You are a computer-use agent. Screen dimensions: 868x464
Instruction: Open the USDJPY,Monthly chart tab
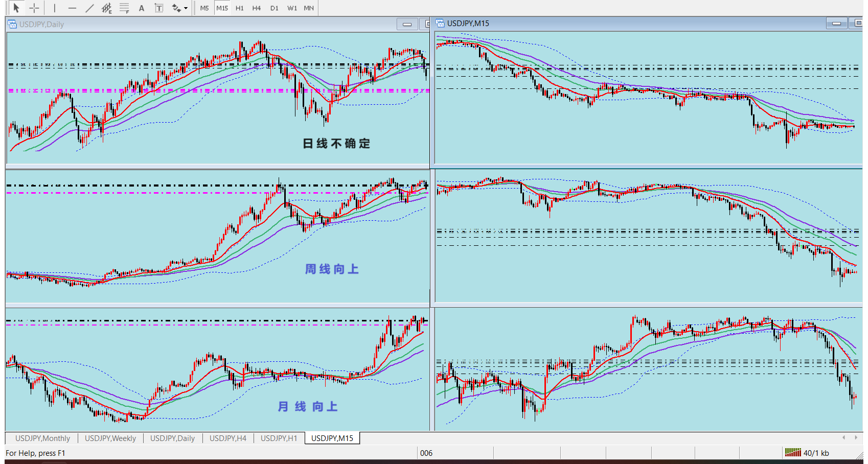pos(42,438)
